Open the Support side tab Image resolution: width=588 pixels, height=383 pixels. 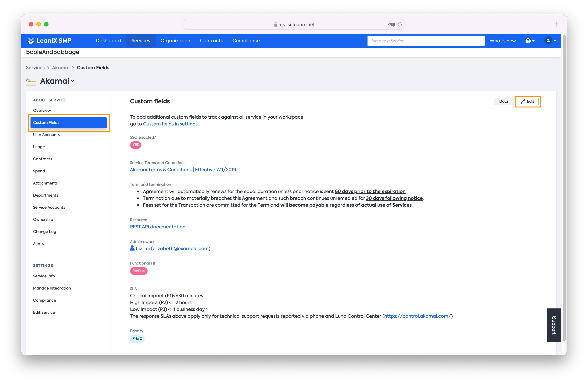click(554, 325)
